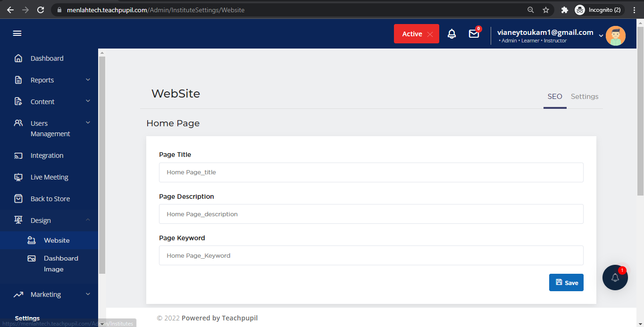Image resolution: width=644 pixels, height=327 pixels.
Task: Open the mail envelope inbox icon
Action: pos(474,34)
